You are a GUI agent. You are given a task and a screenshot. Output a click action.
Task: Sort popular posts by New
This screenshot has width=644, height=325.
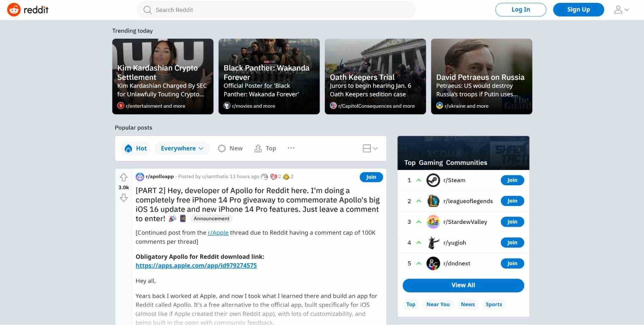click(x=230, y=148)
